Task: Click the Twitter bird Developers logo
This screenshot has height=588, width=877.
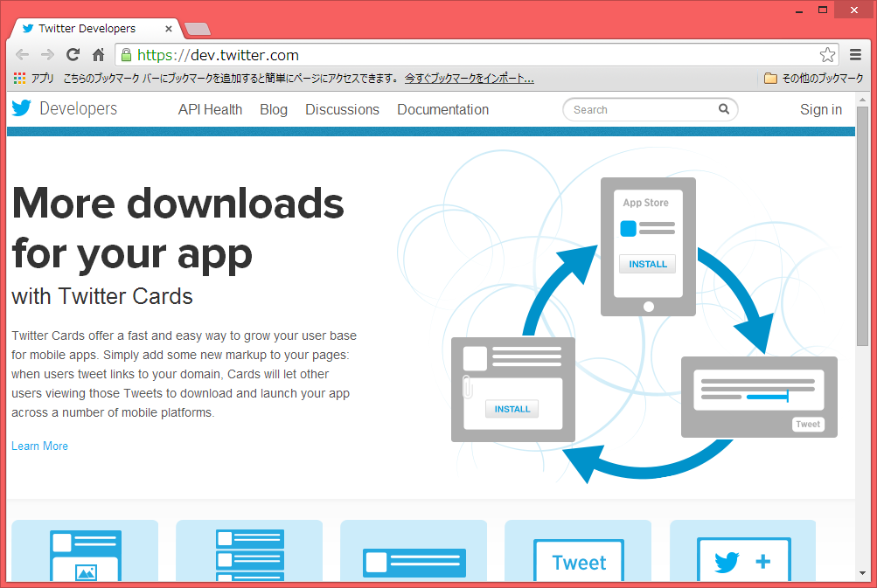Action: [x=65, y=108]
